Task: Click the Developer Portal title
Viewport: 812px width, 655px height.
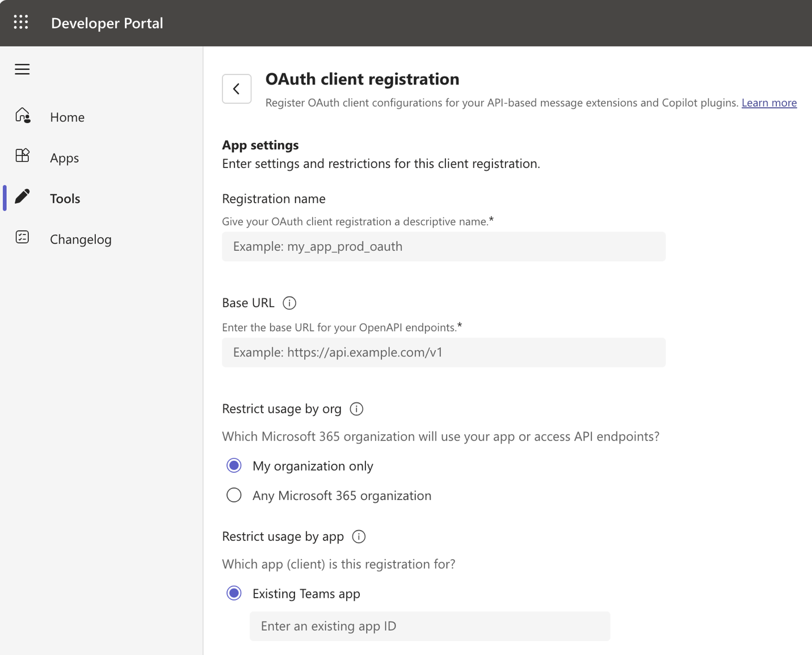Action: (107, 23)
